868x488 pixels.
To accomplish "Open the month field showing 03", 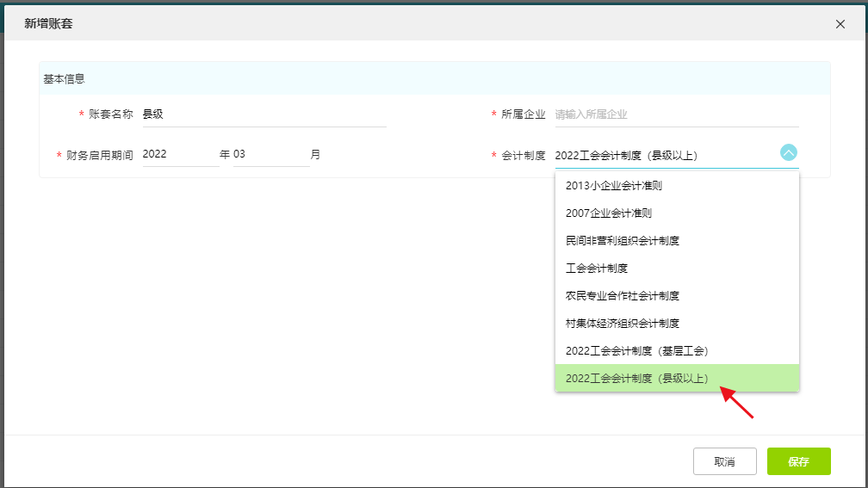I will click(270, 154).
